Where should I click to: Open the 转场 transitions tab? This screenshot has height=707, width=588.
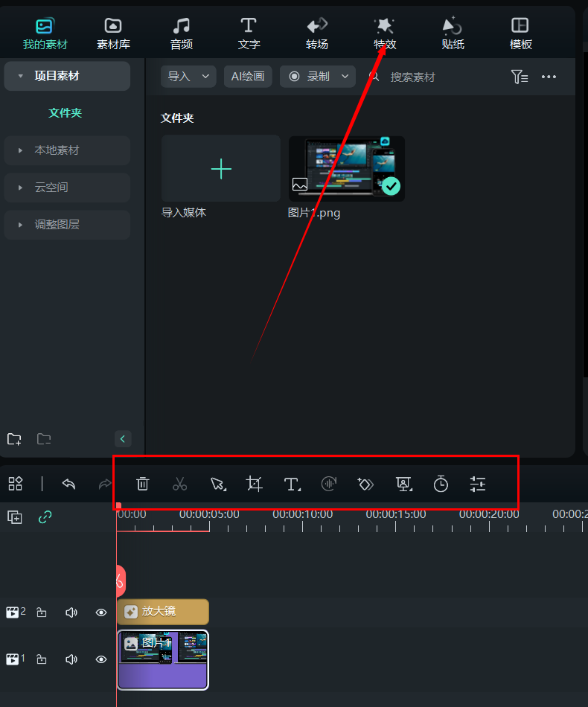click(317, 33)
